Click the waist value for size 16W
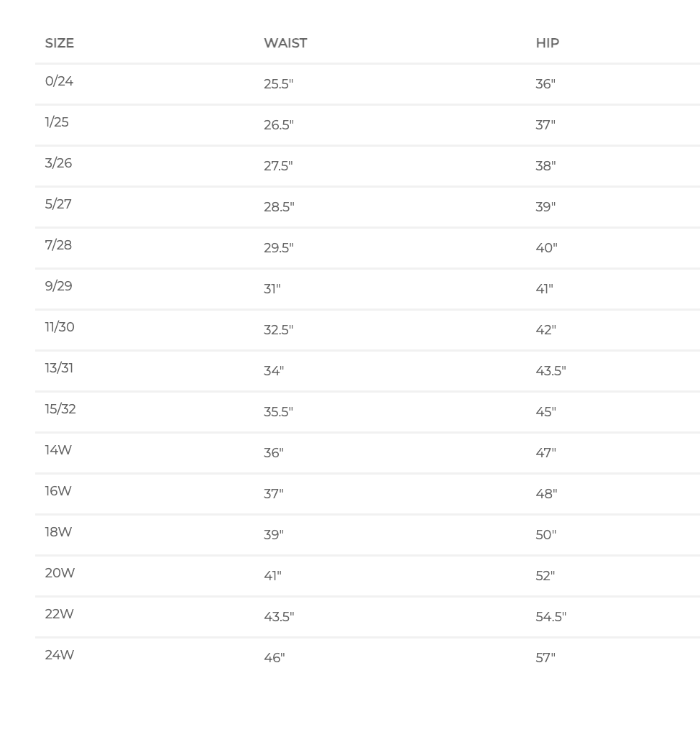 pos(274,494)
